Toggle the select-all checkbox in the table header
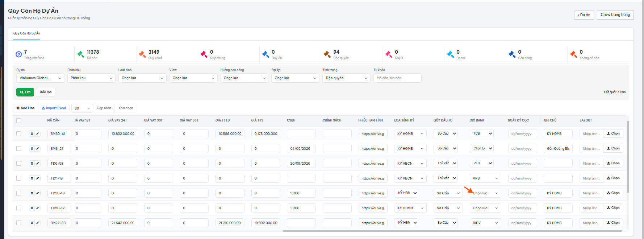Viewport: 644px width, 239px height. [x=19, y=120]
